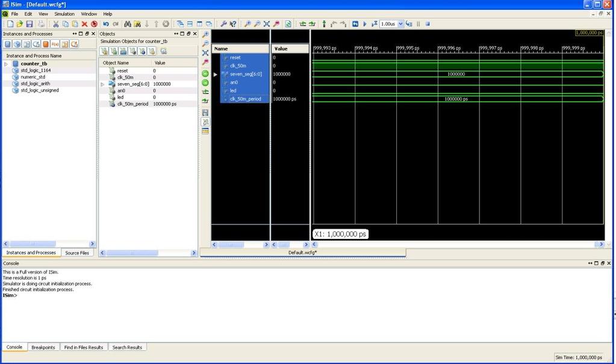Switch to the Breakpoints tab
This screenshot has width=616, height=364.
pyautogui.click(x=43, y=348)
